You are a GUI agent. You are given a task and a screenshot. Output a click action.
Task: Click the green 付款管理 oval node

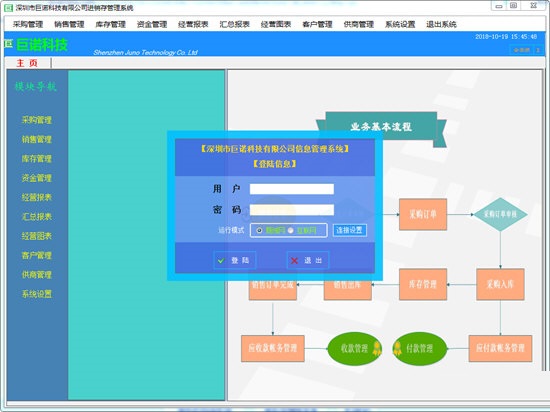tap(420, 349)
